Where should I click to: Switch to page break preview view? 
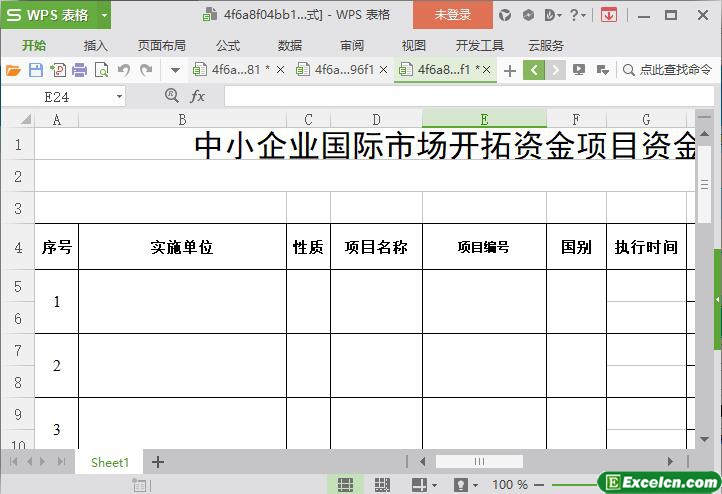click(x=382, y=484)
